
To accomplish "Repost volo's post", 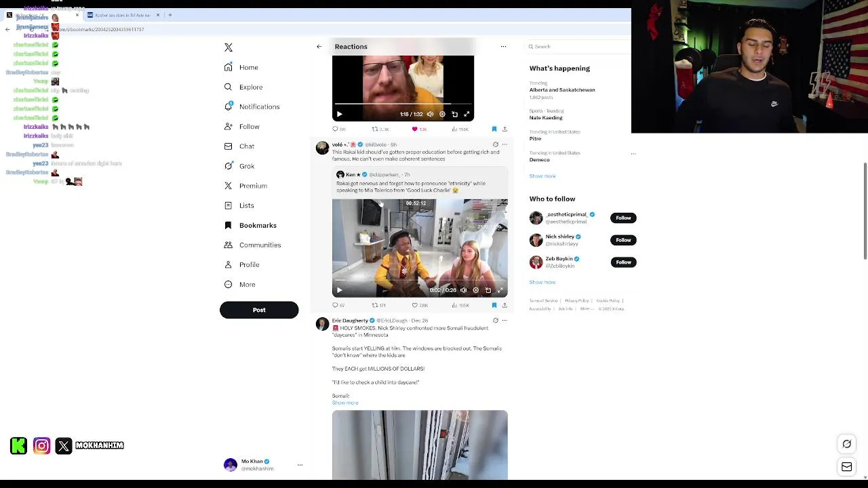I will 379,305.
